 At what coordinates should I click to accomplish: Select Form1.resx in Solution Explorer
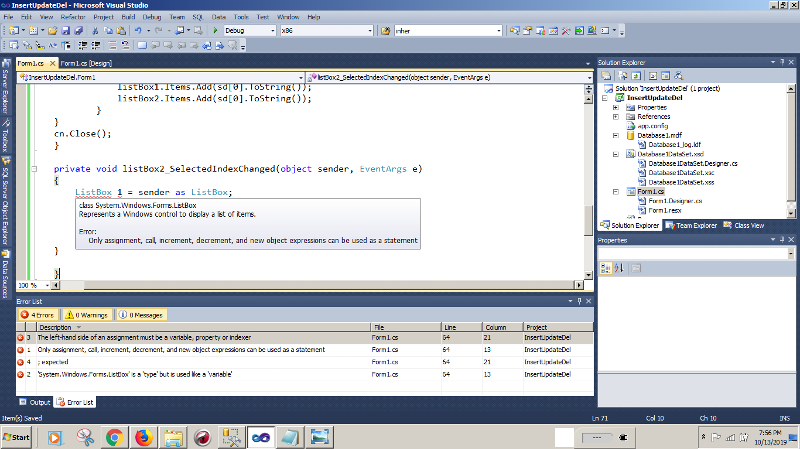click(x=665, y=210)
